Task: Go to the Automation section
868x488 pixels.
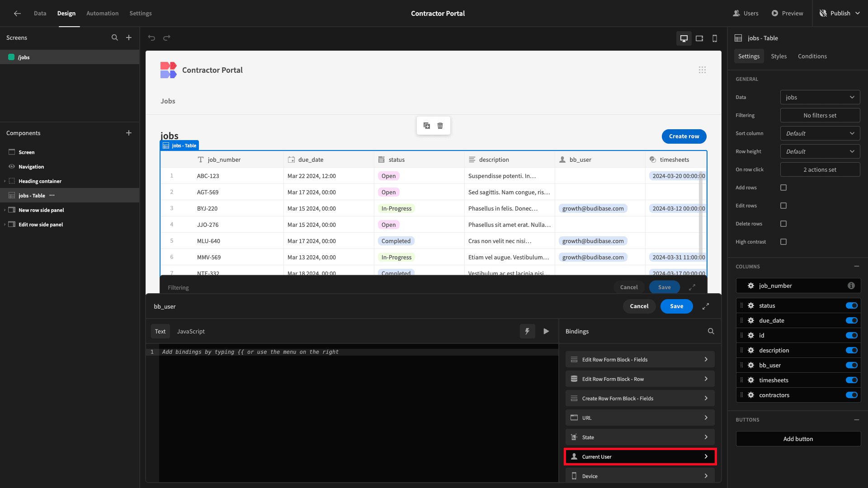Action: 103,14
